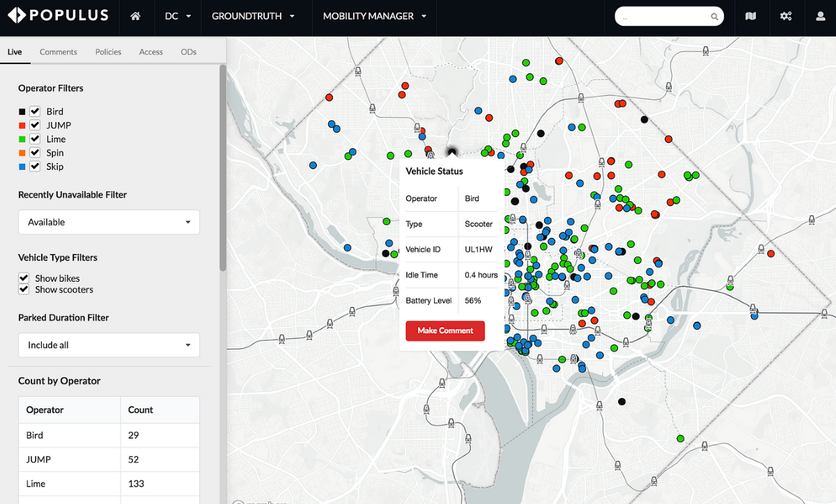Uncheck the Bird operator filter
This screenshot has width=836, height=504.
[35, 111]
